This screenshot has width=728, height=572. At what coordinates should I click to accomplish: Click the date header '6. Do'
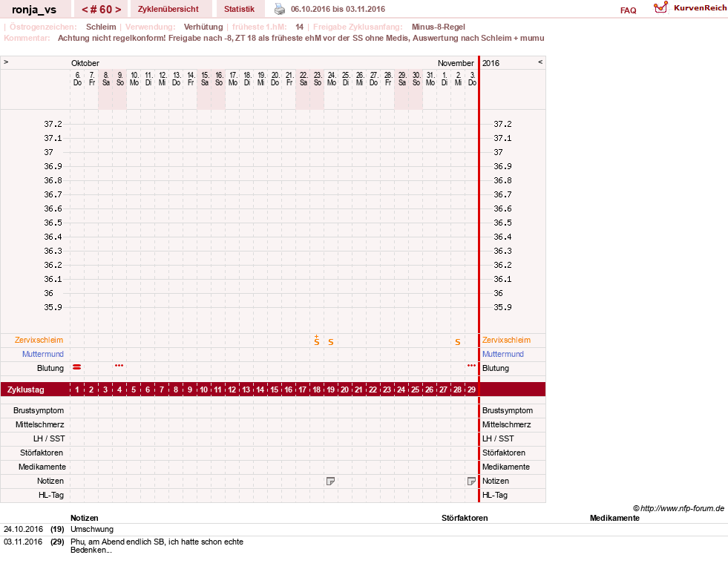click(77, 79)
